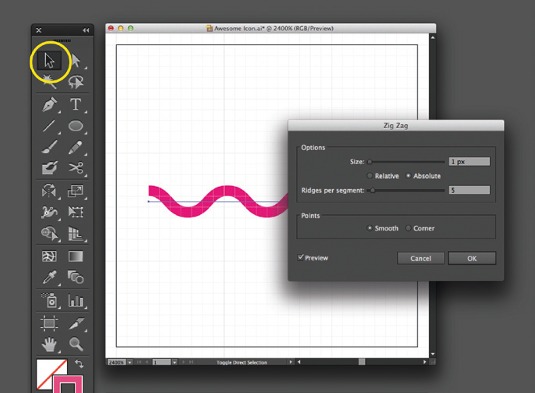Viewport: 535px width, 393px height.
Task: Uncheck the Preview checkbox
Action: click(301, 257)
